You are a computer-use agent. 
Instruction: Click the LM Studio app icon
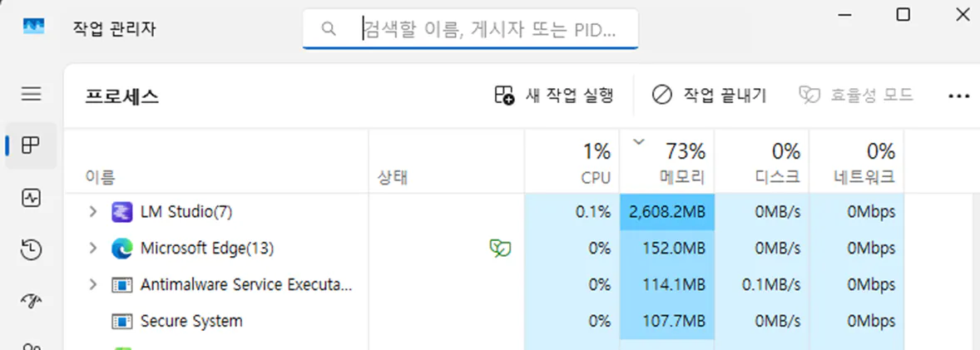[121, 213]
